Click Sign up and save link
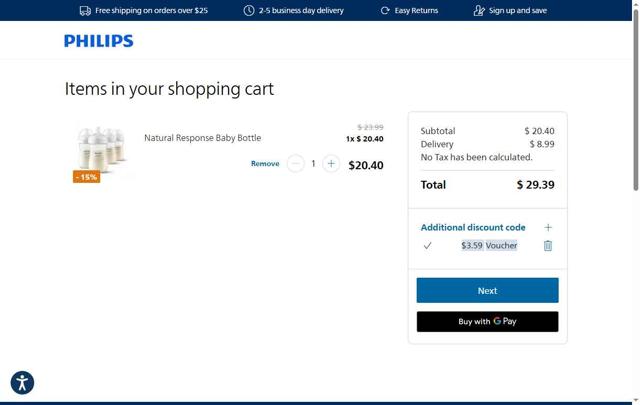The width and height of the screenshot is (640, 405). pos(517,10)
